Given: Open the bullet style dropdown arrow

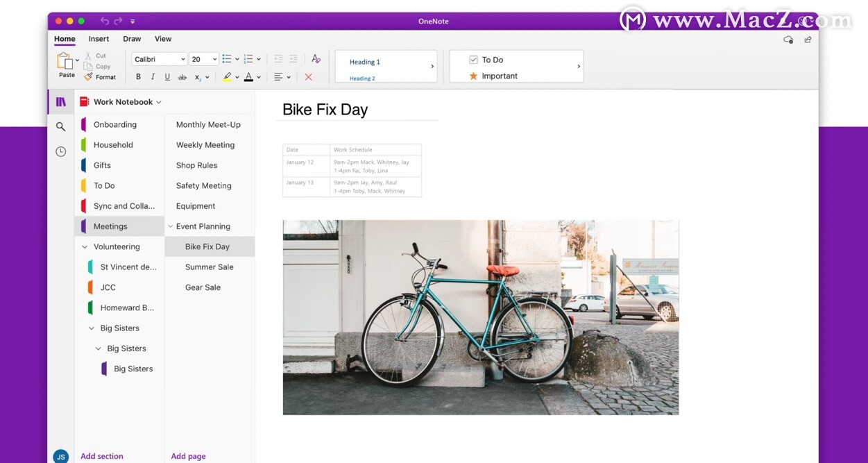Looking at the screenshot, I should coord(237,60).
